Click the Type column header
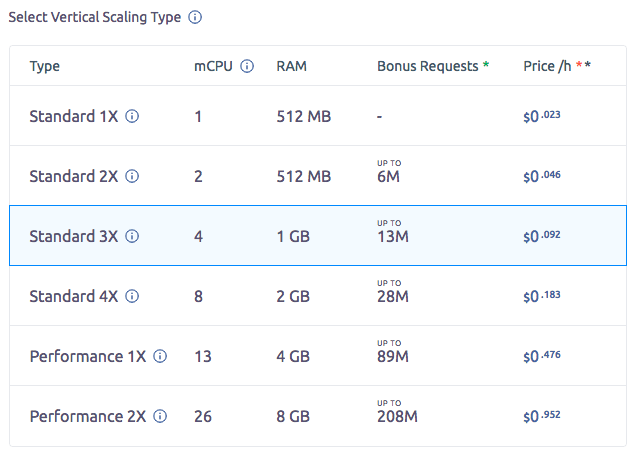This screenshot has height=457, width=637. click(x=45, y=66)
